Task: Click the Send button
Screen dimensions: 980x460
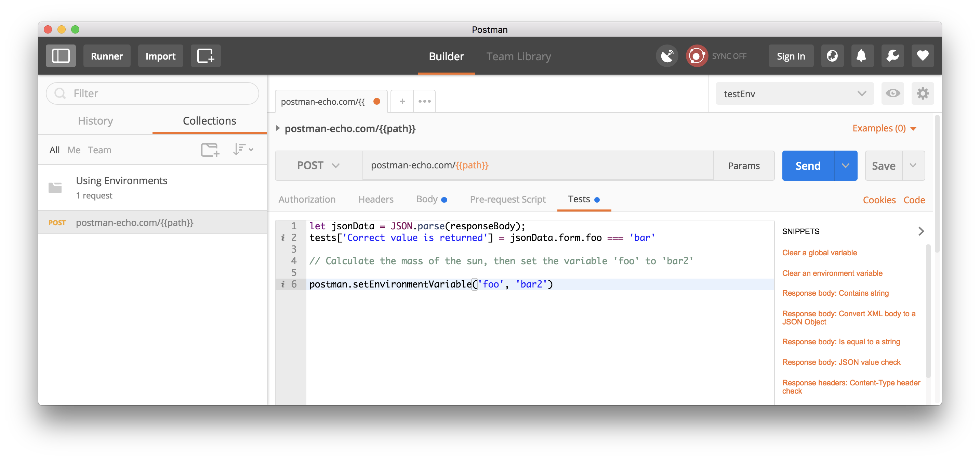Action: [x=808, y=166]
